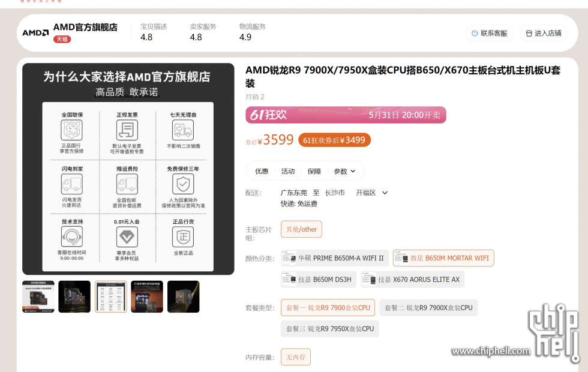Click the 赠运费险 shipping insurance icon

pos(127,184)
